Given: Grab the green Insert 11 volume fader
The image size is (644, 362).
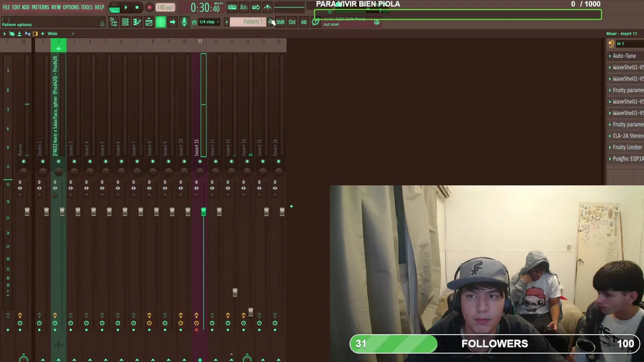Looking at the screenshot, I should 203,212.
